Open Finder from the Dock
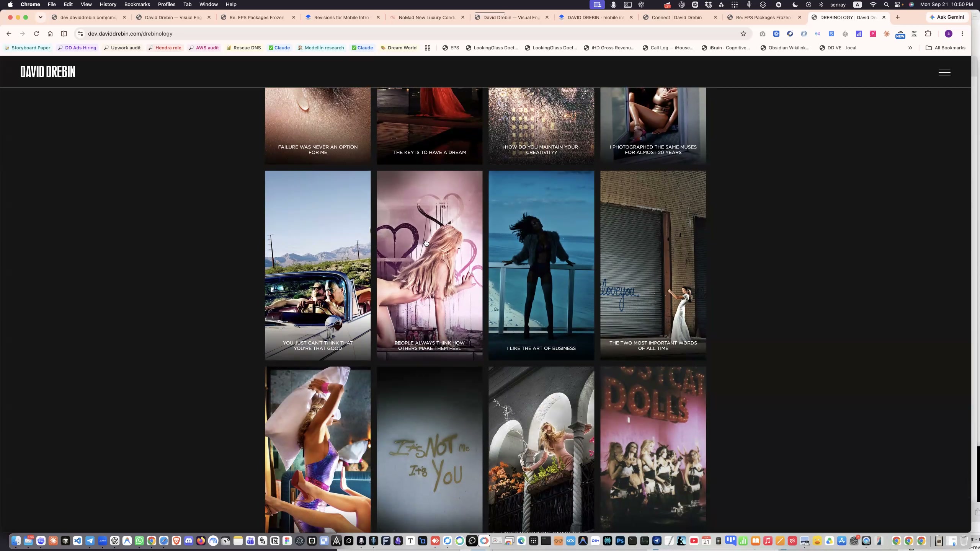This screenshot has width=980, height=551. pyautogui.click(x=16, y=541)
